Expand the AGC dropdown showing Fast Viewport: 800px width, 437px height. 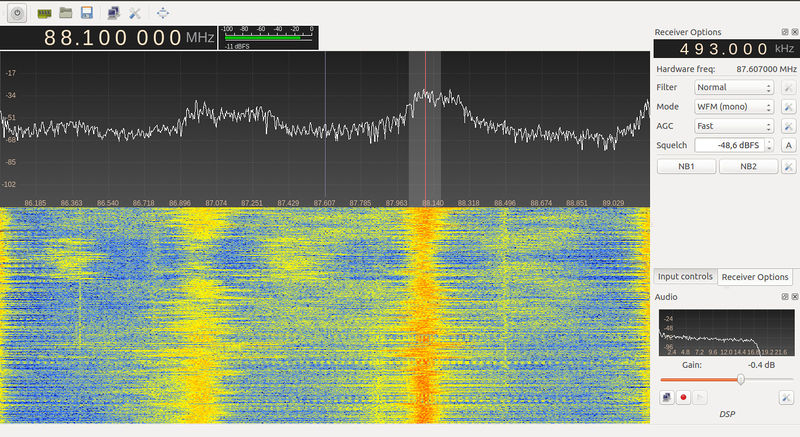[x=734, y=126]
